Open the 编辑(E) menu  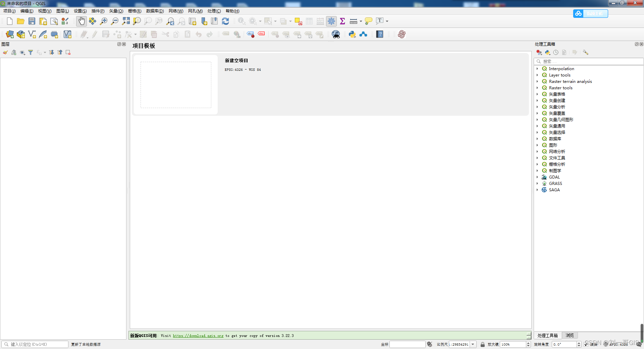27,11
